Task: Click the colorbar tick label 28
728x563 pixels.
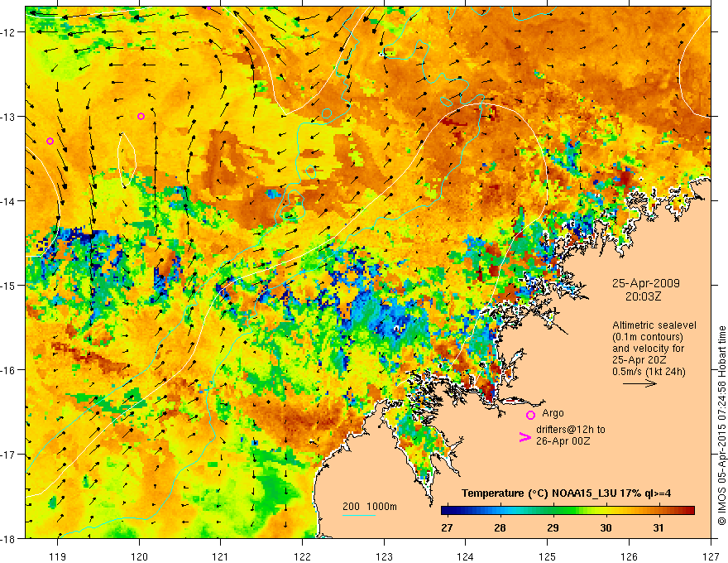Action: point(500,527)
